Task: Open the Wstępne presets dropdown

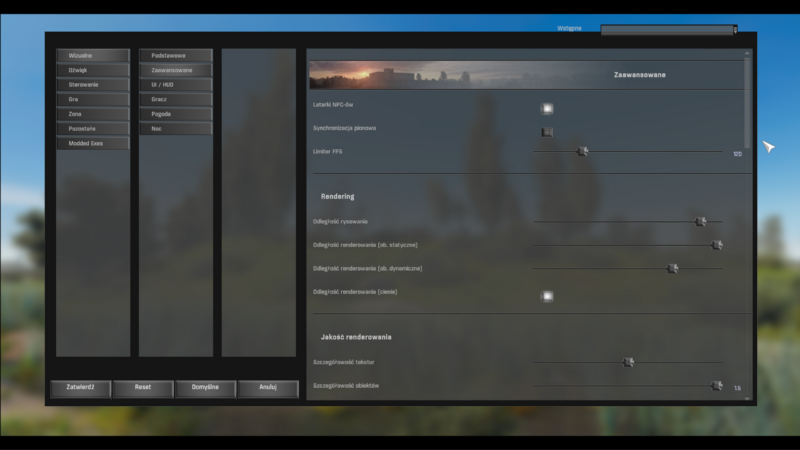Action: 668,29
